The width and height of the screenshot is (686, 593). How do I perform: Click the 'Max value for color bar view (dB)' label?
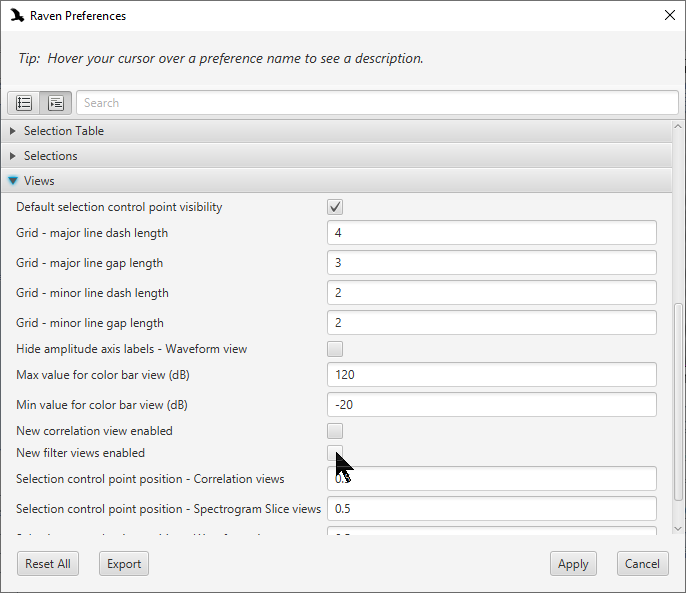click(x=103, y=375)
